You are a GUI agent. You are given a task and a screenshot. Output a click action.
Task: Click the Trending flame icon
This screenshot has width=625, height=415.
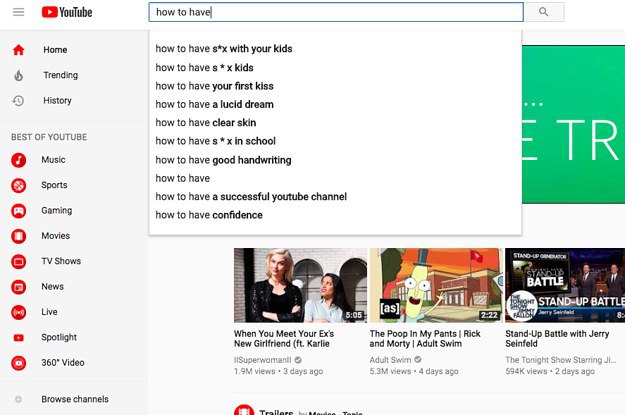point(18,75)
